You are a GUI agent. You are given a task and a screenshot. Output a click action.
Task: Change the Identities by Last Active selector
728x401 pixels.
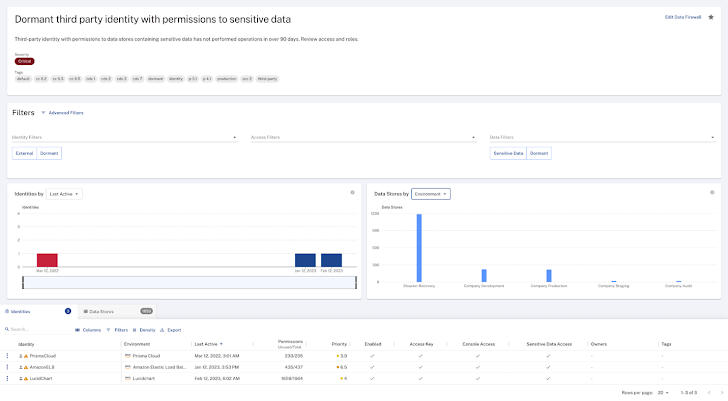[64, 193]
